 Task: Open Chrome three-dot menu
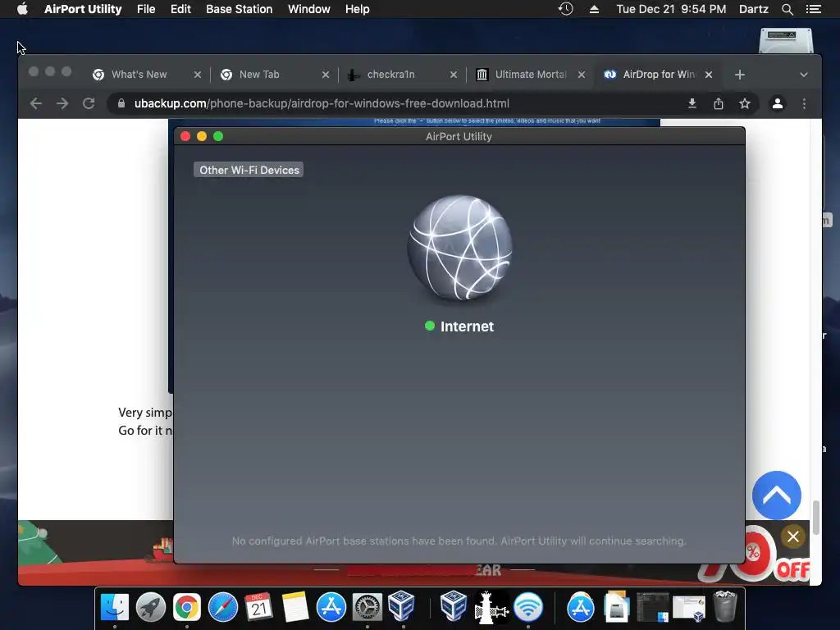(804, 103)
